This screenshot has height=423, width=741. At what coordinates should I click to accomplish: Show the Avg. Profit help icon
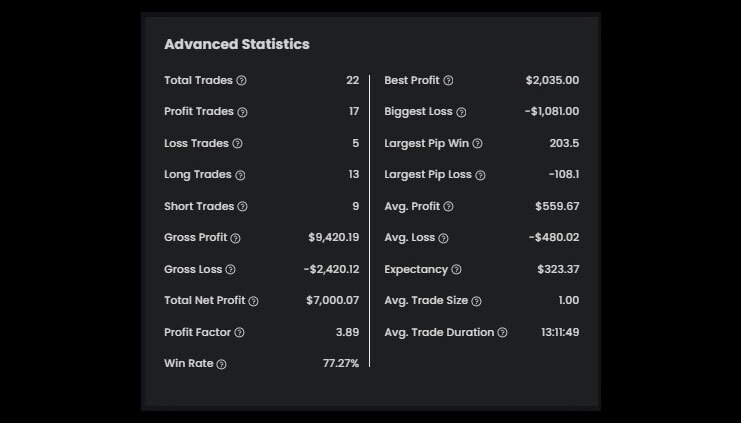coord(448,207)
